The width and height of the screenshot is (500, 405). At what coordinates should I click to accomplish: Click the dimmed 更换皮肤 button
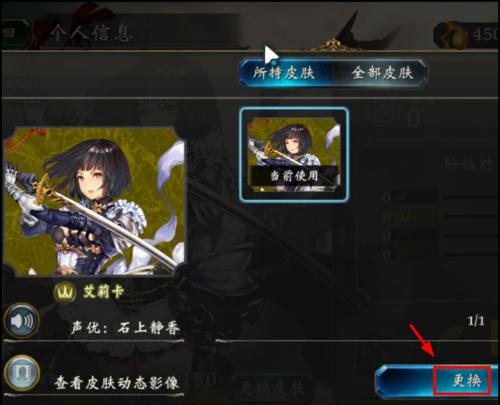[272, 387]
